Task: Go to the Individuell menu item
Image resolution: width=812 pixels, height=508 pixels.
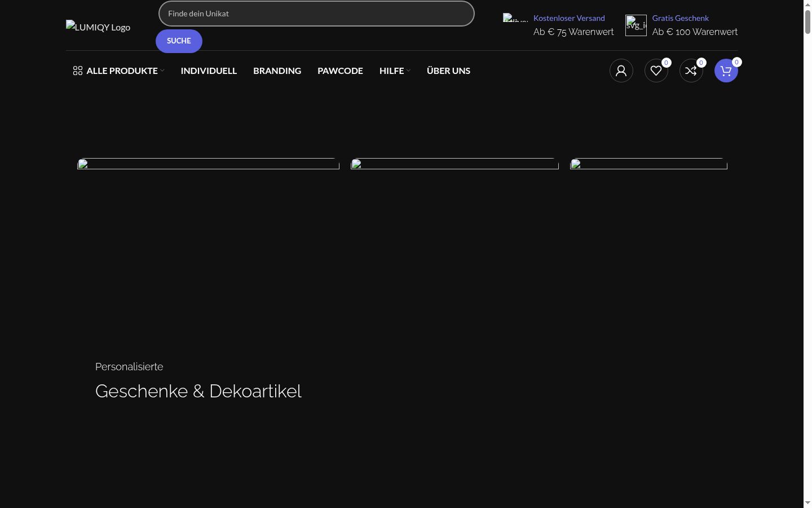Action: click(x=209, y=71)
